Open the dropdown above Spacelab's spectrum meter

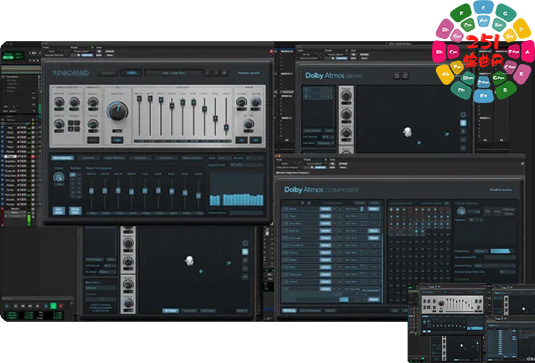point(246,165)
